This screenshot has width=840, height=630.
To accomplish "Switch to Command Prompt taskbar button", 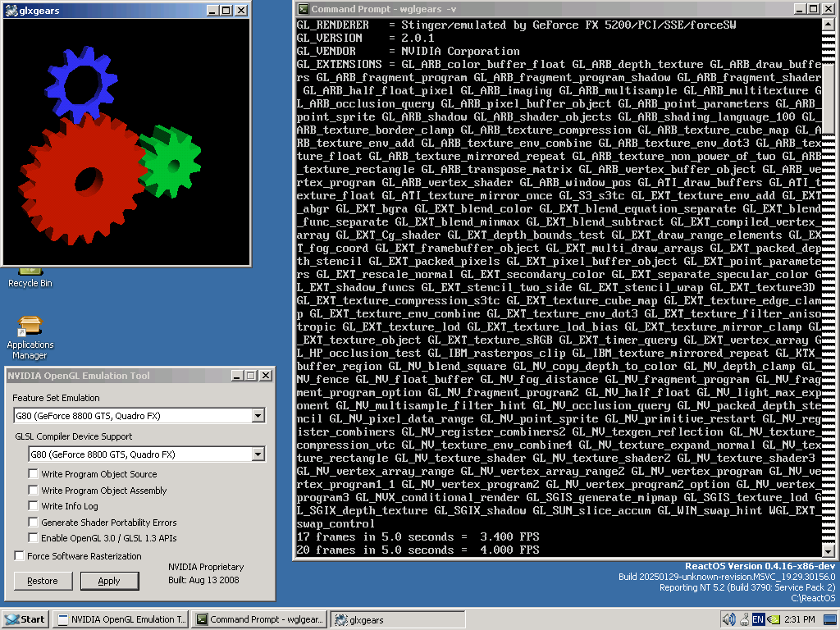I will coord(260,619).
